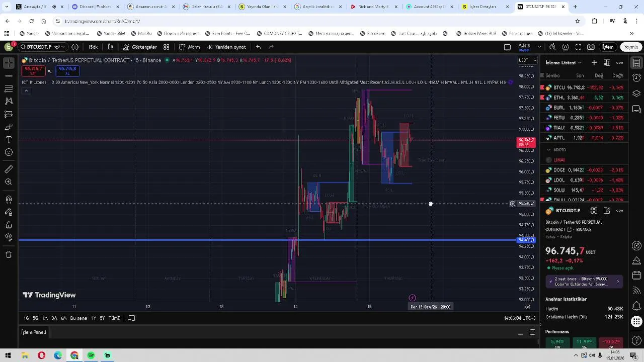Viewport: 644px width, 362px height.
Task: Switch to the Rick and Morty browser tab
Action: click(374, 7)
